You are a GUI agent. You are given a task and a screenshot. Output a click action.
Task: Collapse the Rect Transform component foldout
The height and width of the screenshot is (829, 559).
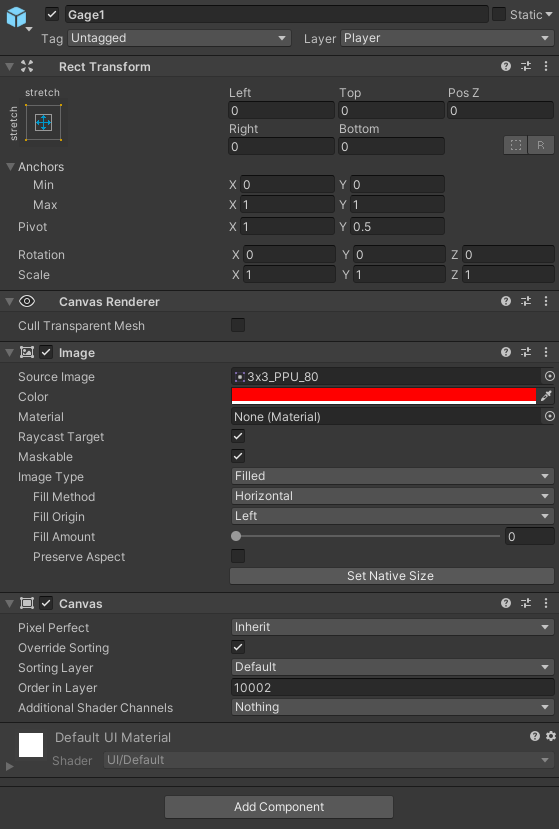9,67
